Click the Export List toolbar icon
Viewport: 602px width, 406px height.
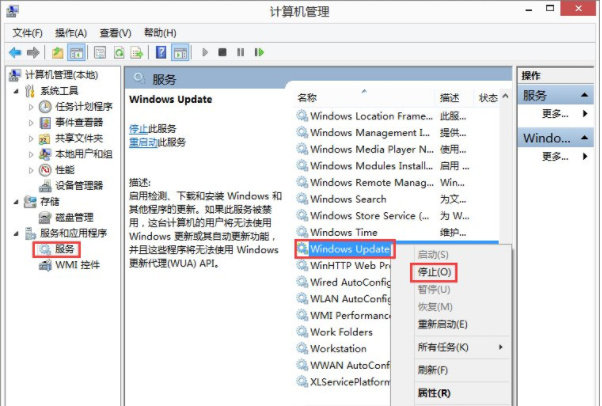[x=137, y=52]
